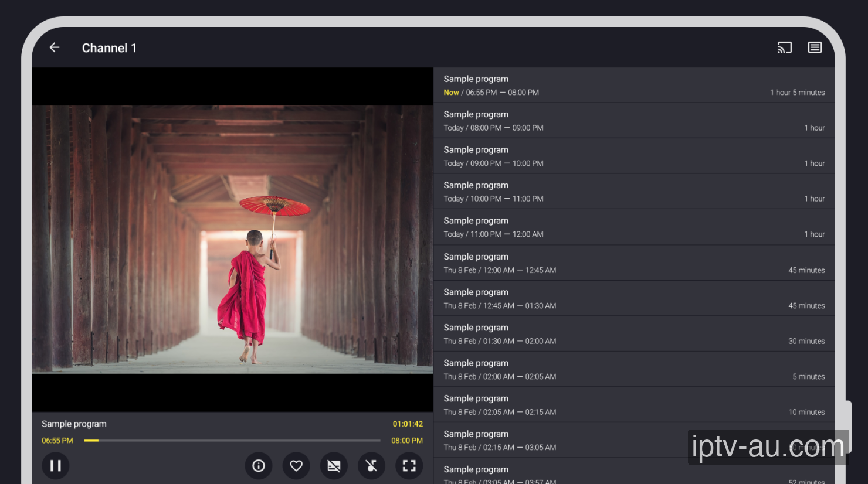Select the Thu 8 Feb 12:45 AM – 01:30 AM program

[634, 298]
